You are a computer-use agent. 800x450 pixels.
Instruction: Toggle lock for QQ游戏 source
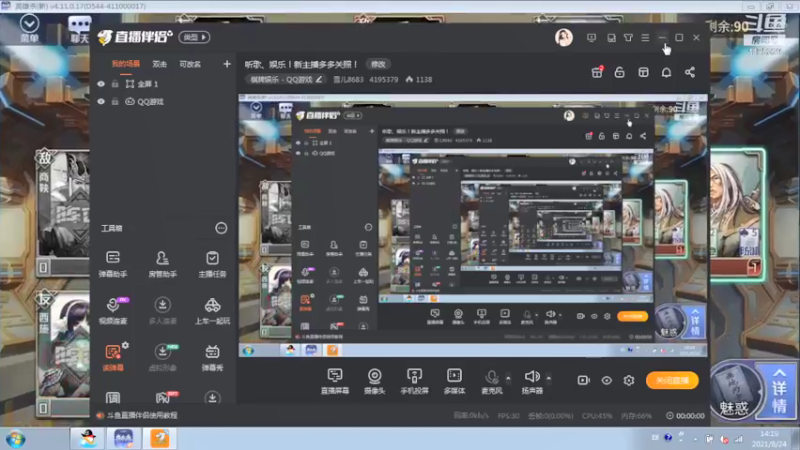click(x=115, y=102)
